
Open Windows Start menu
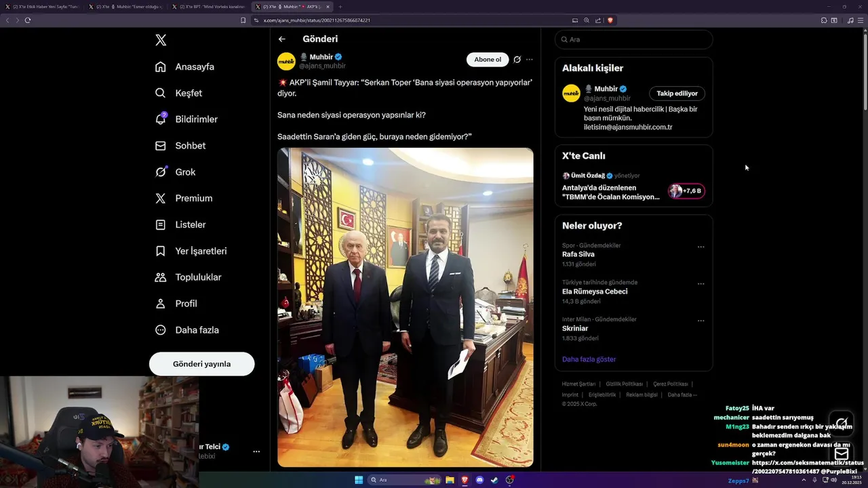coord(359,480)
